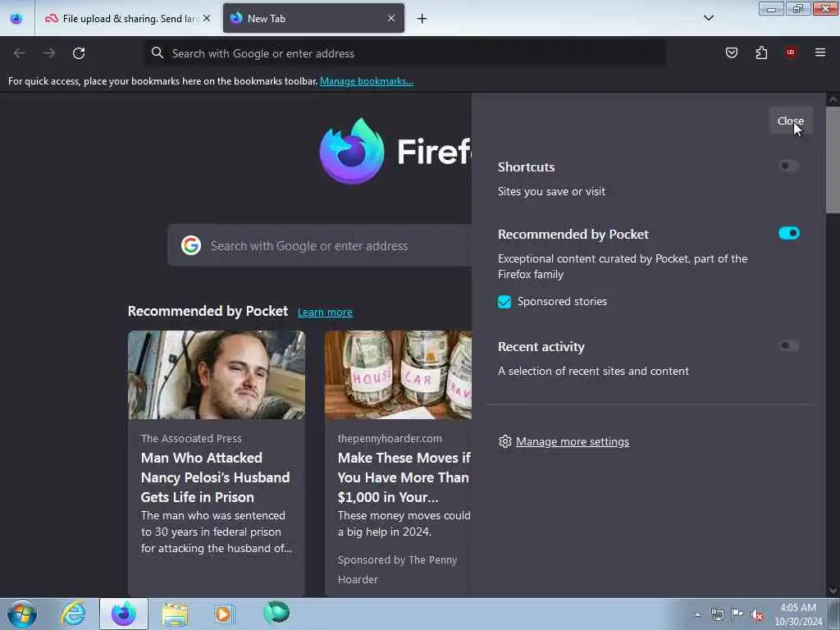Image resolution: width=840 pixels, height=630 pixels.
Task: Open Pocket Learn more link
Action: coord(325,313)
